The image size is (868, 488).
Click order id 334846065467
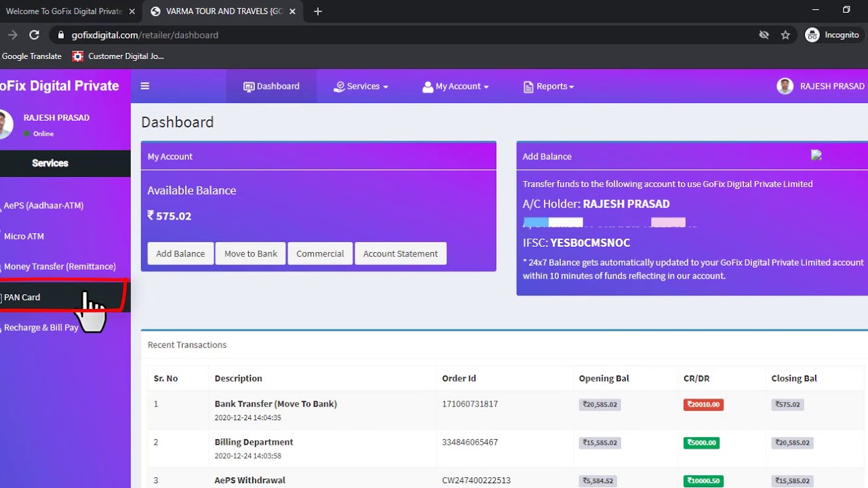[470, 442]
